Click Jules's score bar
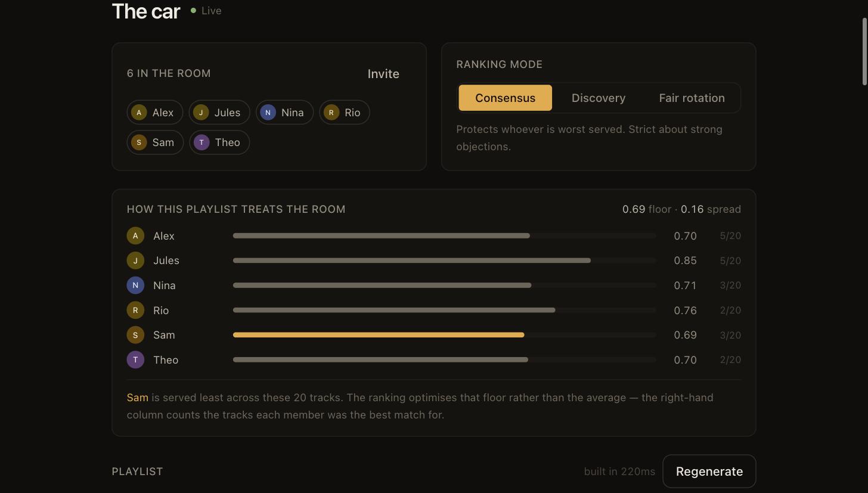This screenshot has height=493, width=868. (x=444, y=261)
